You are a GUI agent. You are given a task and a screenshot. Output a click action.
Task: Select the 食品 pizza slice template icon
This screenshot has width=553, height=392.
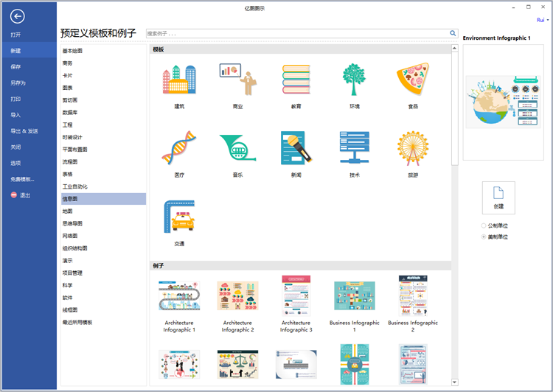(x=413, y=79)
